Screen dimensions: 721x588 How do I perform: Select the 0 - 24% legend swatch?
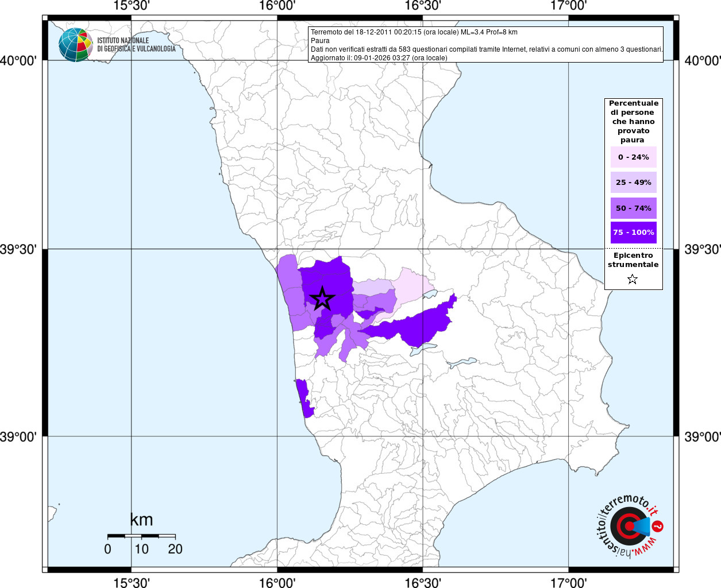tap(634, 157)
